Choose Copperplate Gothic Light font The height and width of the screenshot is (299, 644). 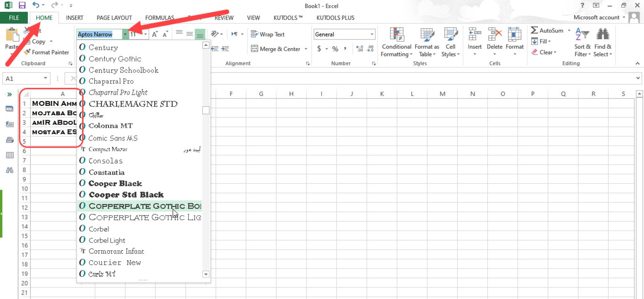point(140,217)
